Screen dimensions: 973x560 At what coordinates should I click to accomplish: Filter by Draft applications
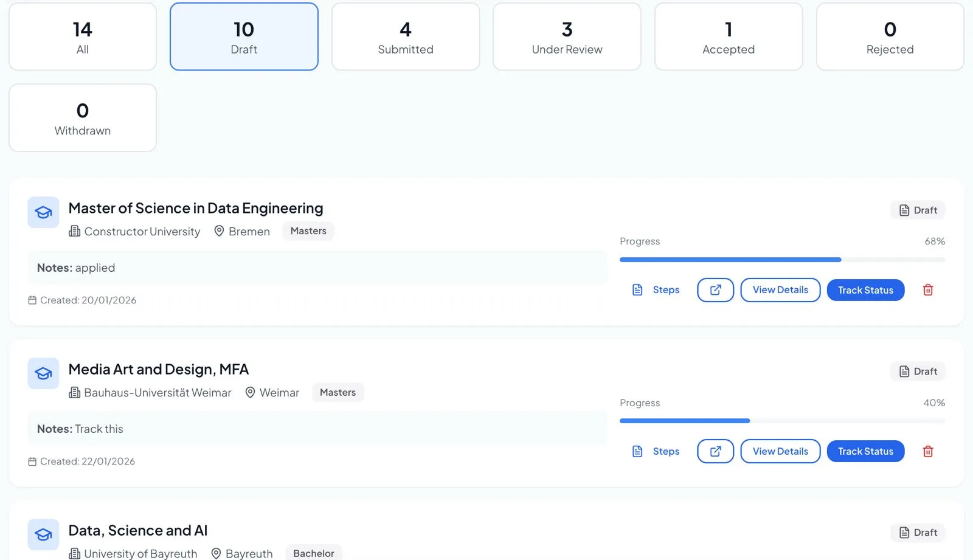[x=244, y=36]
